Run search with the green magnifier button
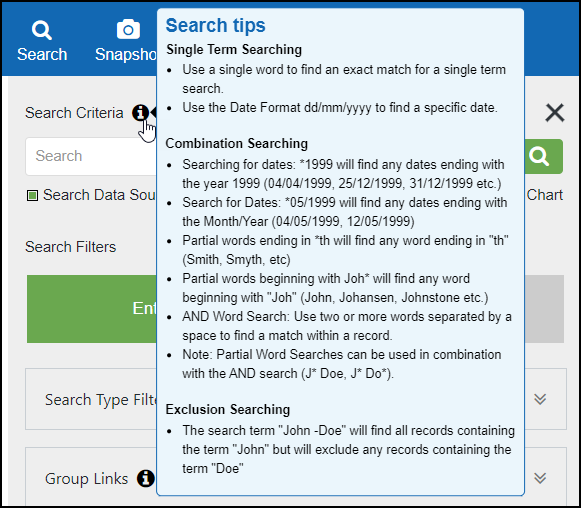Image resolution: width=581 pixels, height=508 pixels. [x=544, y=156]
